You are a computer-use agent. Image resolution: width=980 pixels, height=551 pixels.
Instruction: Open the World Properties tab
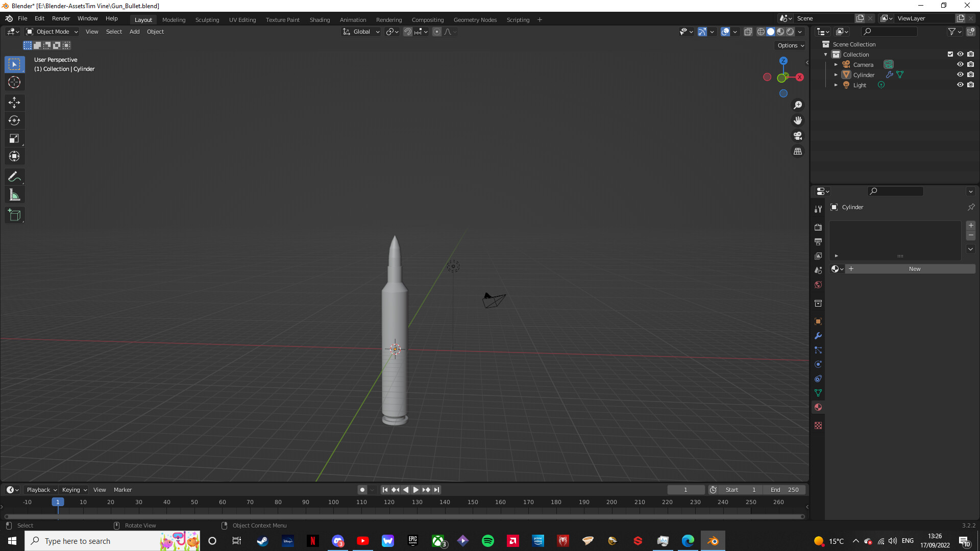[x=818, y=285]
